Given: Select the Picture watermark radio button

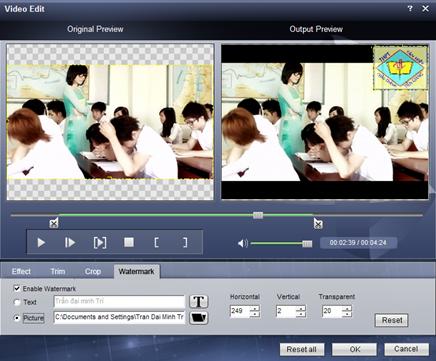Looking at the screenshot, I should 17,318.
